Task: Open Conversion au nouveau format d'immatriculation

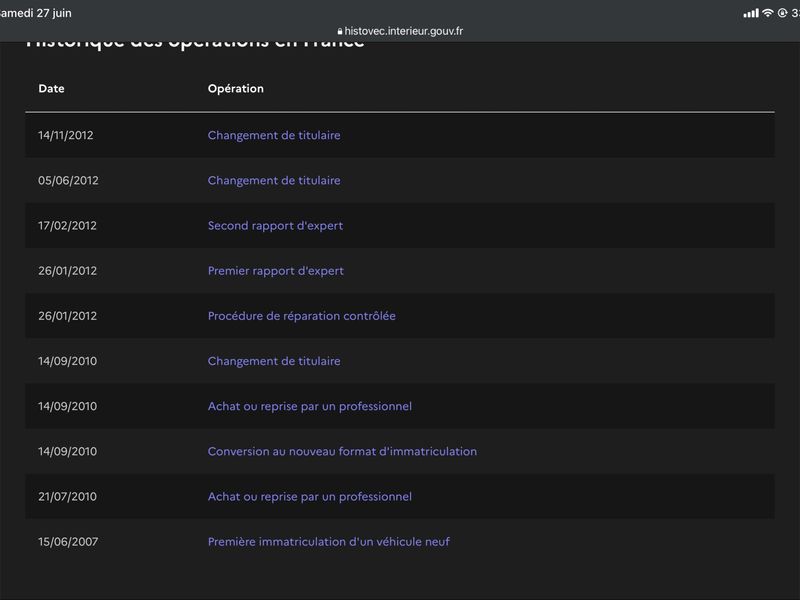Action: coord(342,451)
